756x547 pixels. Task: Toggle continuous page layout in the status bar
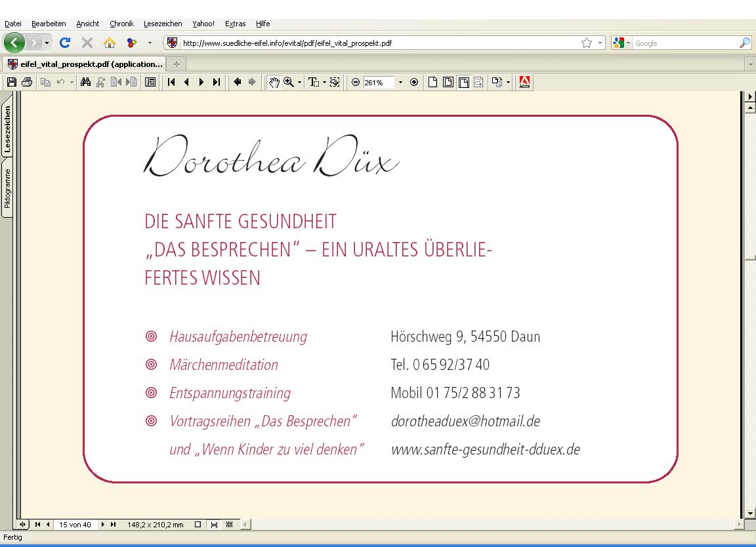click(x=213, y=525)
